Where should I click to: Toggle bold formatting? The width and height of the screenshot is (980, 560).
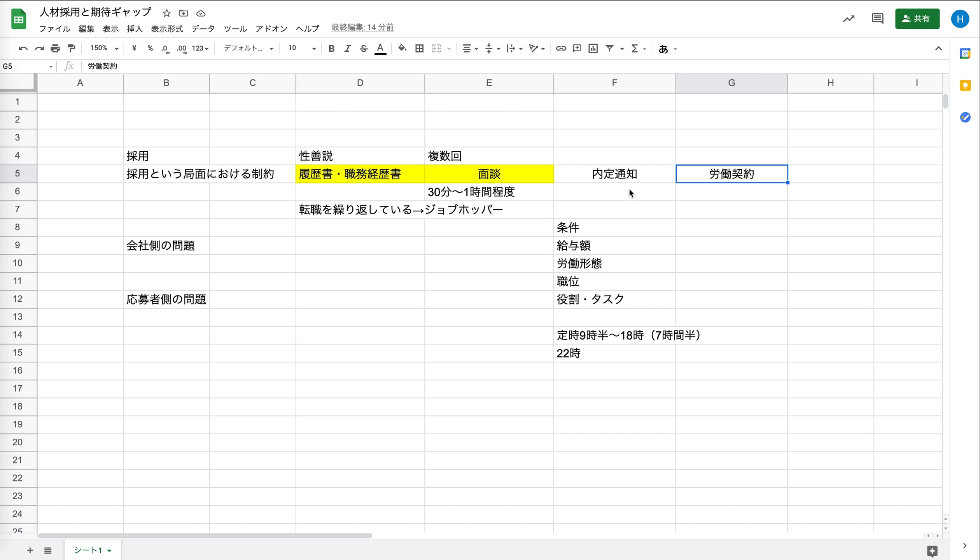[x=331, y=48]
